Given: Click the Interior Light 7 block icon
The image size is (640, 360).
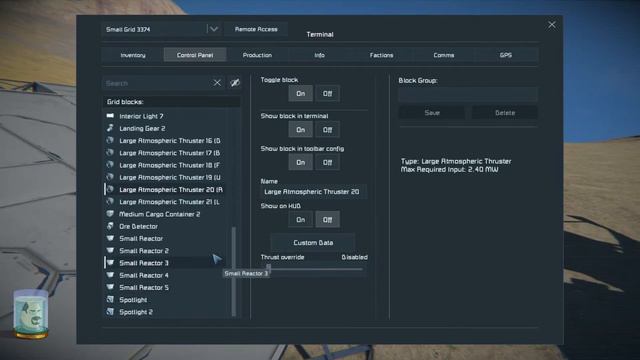Looking at the screenshot, I should coord(110,116).
